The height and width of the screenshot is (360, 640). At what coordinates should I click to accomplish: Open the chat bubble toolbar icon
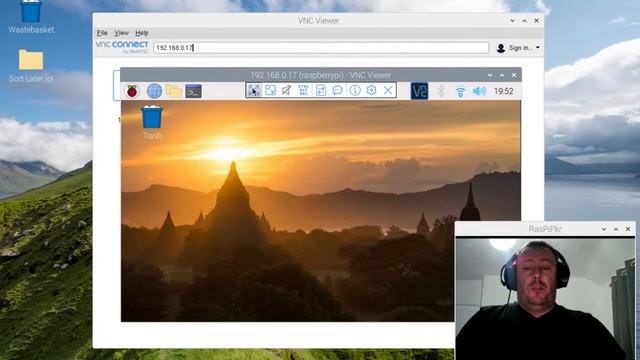click(x=338, y=90)
